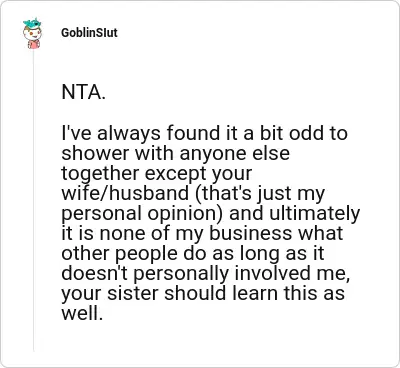Screen dimensions: 400x368
Task: Click the phrase "(that's just my"
Action: click(x=260, y=194)
